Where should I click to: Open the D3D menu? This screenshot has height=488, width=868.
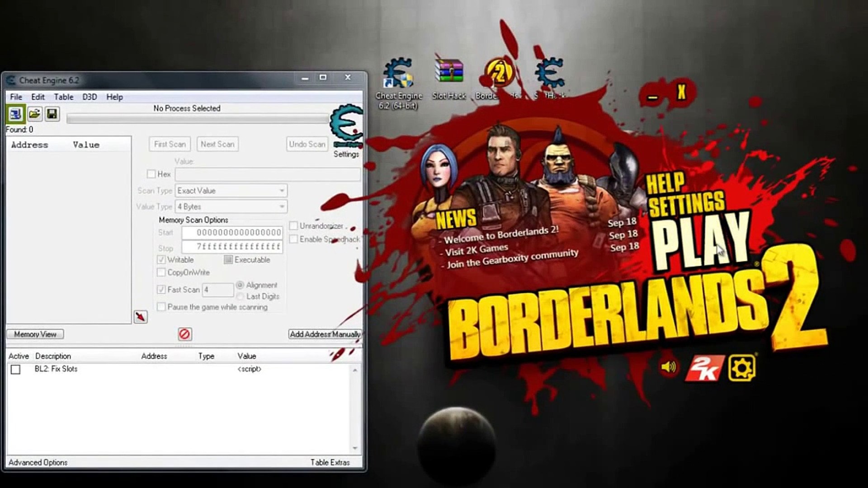90,97
